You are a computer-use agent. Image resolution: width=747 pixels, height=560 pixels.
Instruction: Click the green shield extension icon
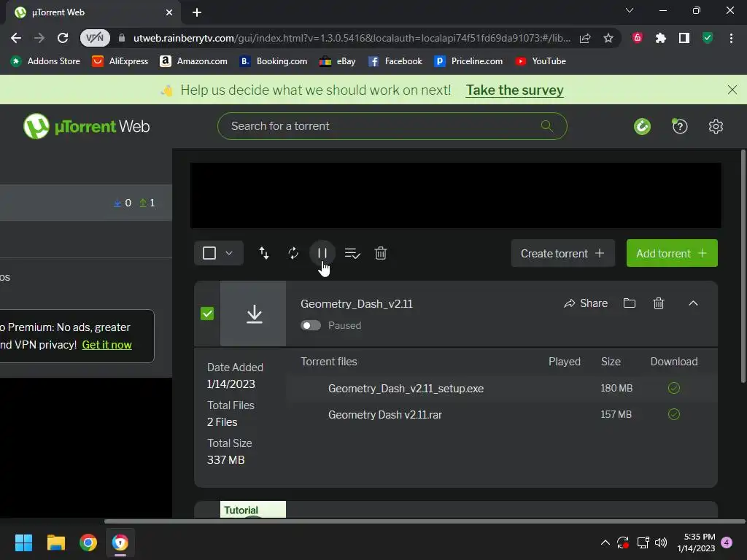[x=708, y=38]
